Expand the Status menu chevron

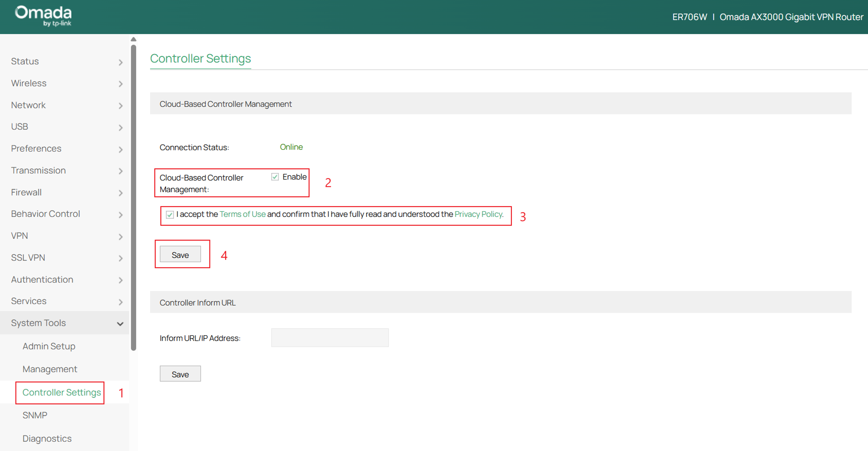click(121, 62)
